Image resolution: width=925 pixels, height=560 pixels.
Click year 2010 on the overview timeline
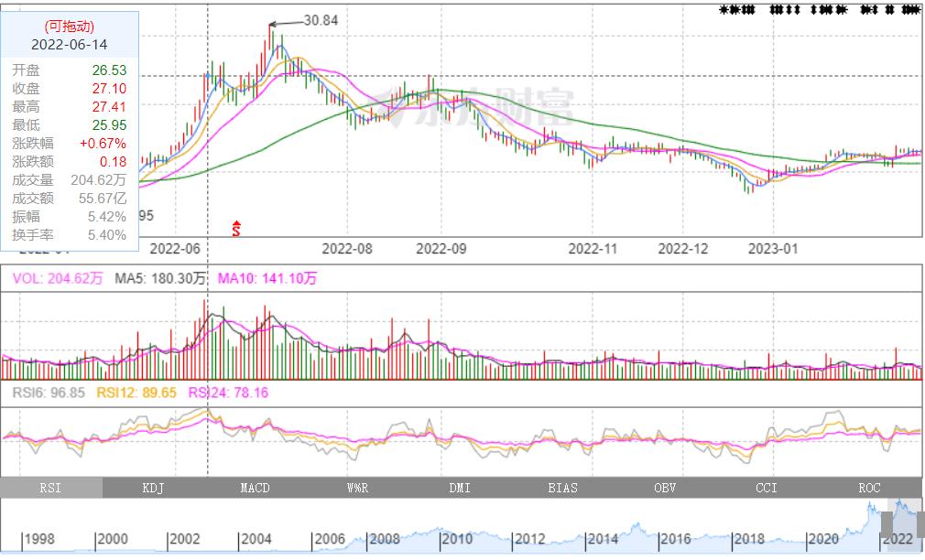458,539
